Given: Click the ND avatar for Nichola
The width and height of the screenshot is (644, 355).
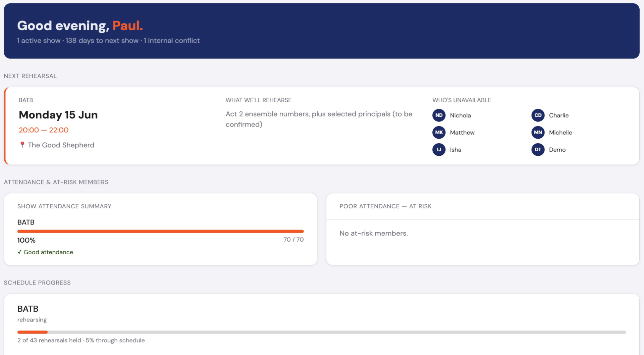Looking at the screenshot, I should (x=439, y=115).
